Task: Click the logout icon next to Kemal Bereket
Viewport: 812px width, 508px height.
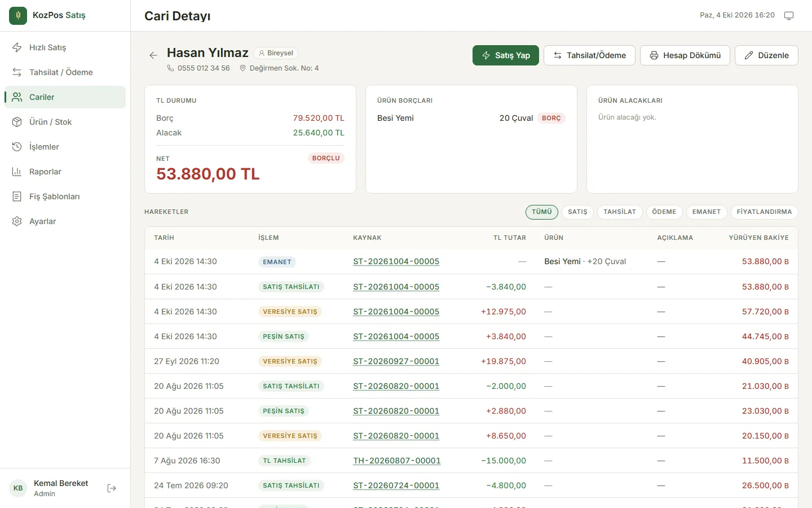Action: (112, 488)
